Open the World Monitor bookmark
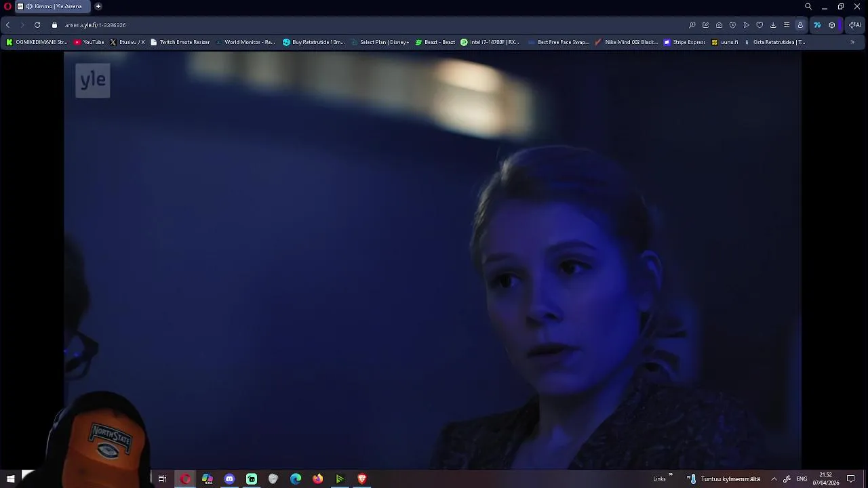 point(245,42)
